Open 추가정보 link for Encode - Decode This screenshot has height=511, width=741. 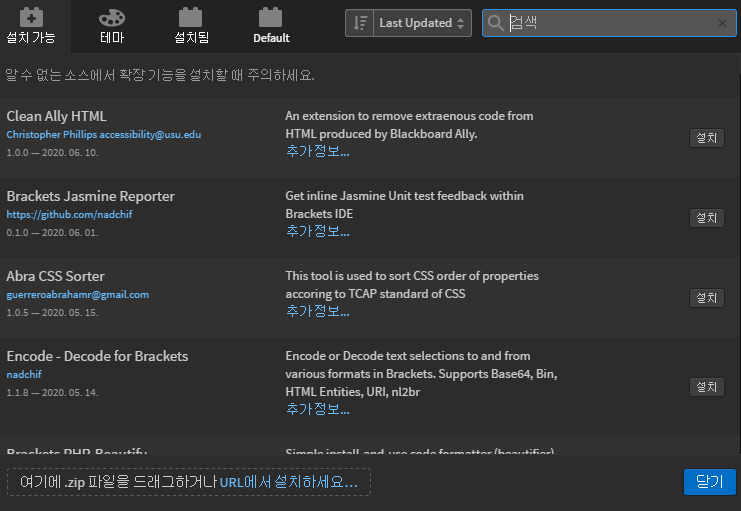[318, 409]
